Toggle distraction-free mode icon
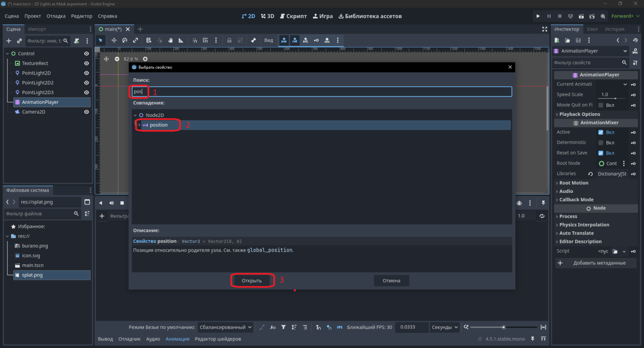644x348 pixels. (x=545, y=29)
